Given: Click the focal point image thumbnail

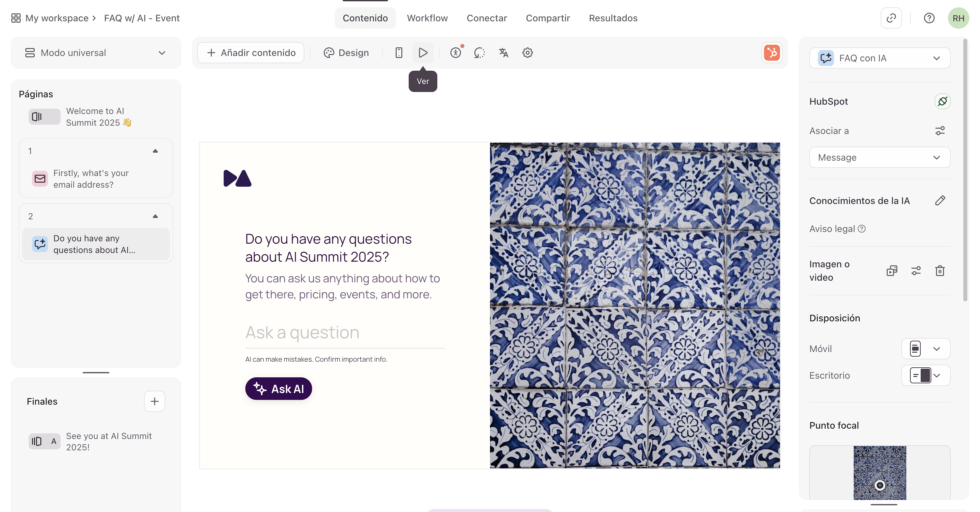Looking at the screenshot, I should click(x=879, y=472).
